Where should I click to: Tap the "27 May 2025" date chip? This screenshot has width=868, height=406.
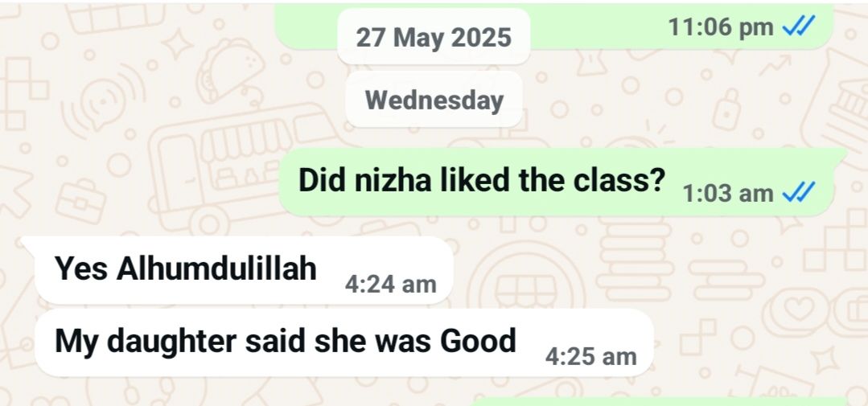[434, 37]
